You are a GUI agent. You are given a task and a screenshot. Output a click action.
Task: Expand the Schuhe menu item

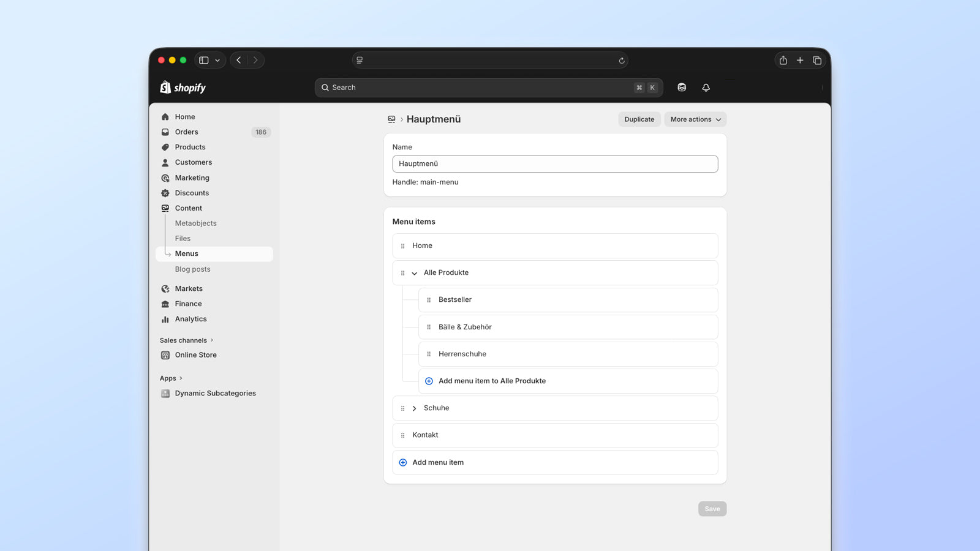click(415, 408)
